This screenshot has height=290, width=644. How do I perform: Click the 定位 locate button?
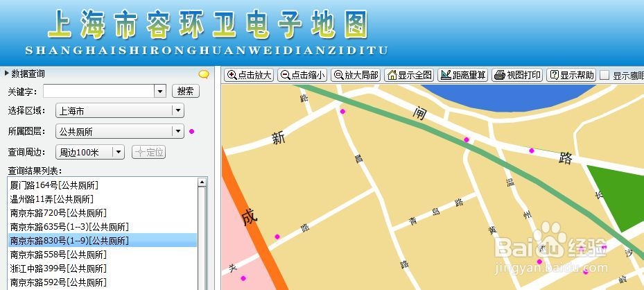[x=148, y=153]
